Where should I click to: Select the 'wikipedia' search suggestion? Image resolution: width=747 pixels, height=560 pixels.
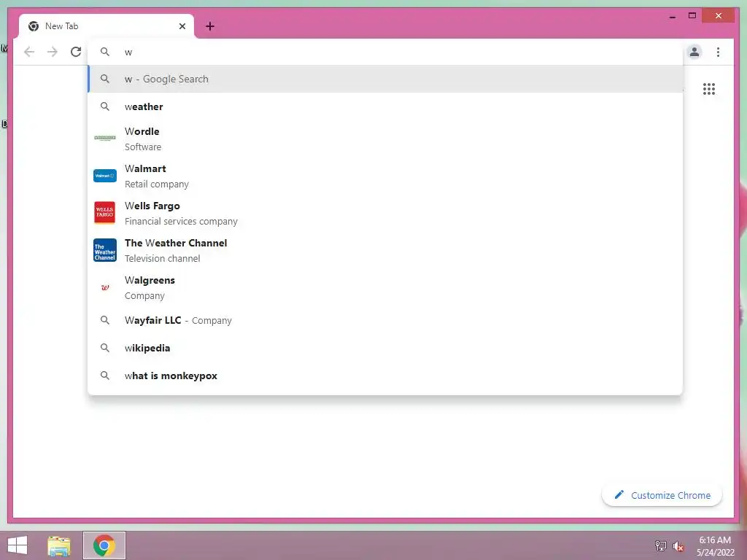pos(385,348)
